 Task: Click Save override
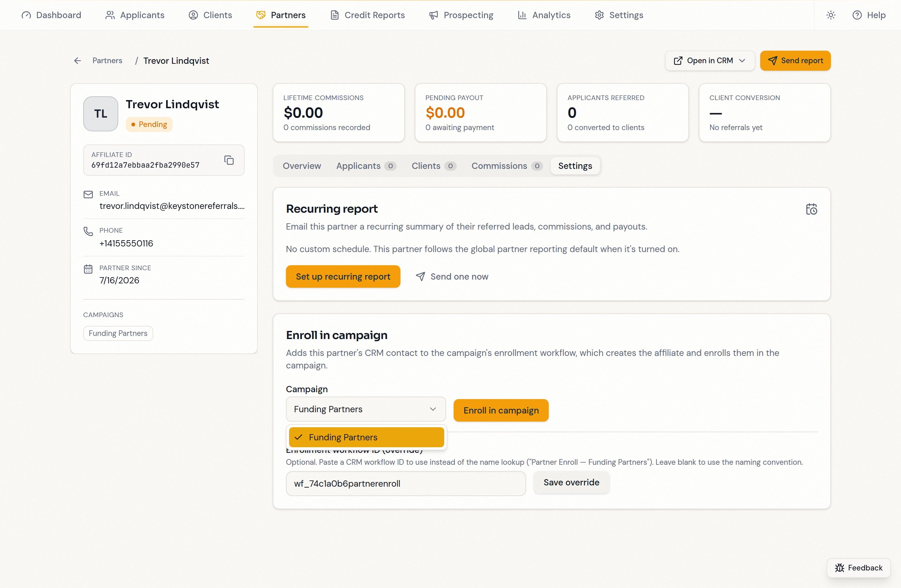571,482
